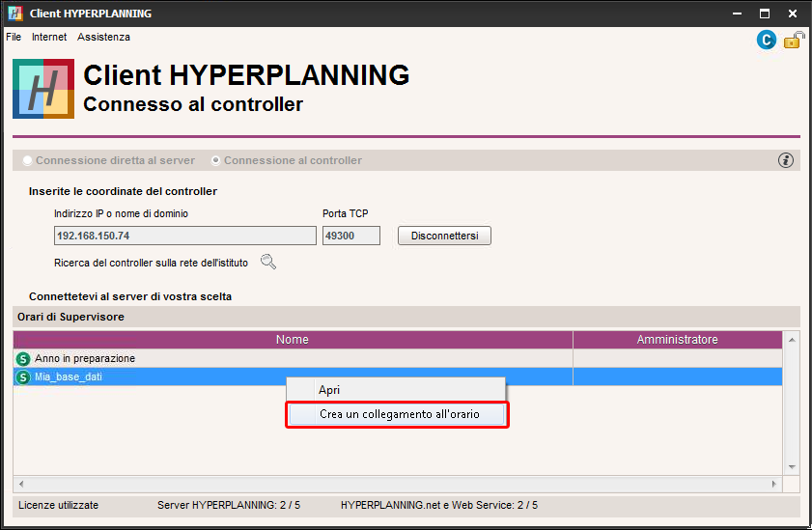The width and height of the screenshot is (812, 530).
Task: Select the Anno in preparazione row
Action: [397, 358]
